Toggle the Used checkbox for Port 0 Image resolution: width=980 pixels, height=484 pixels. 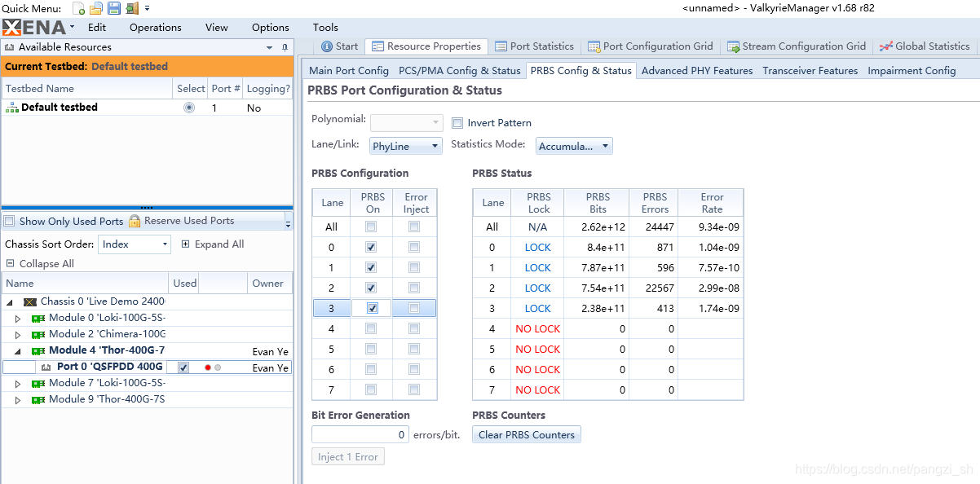(x=183, y=367)
